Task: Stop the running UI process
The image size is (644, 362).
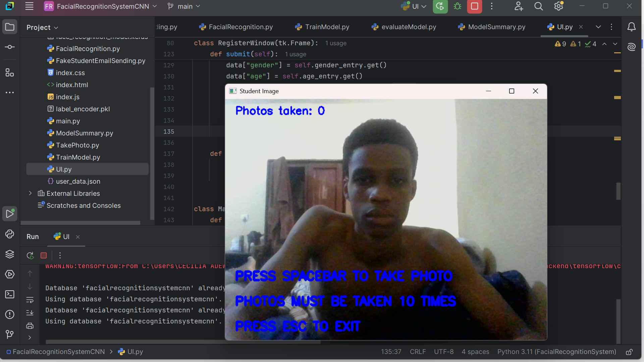Action: pos(44,255)
